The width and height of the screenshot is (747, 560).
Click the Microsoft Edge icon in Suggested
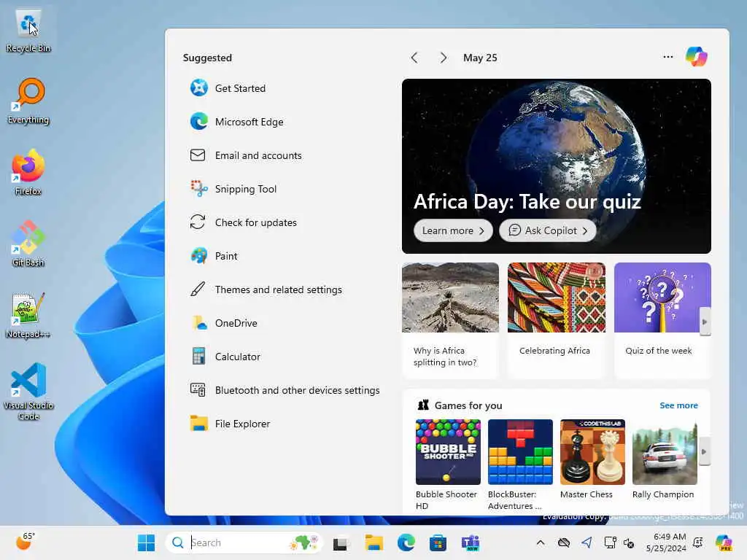point(198,122)
